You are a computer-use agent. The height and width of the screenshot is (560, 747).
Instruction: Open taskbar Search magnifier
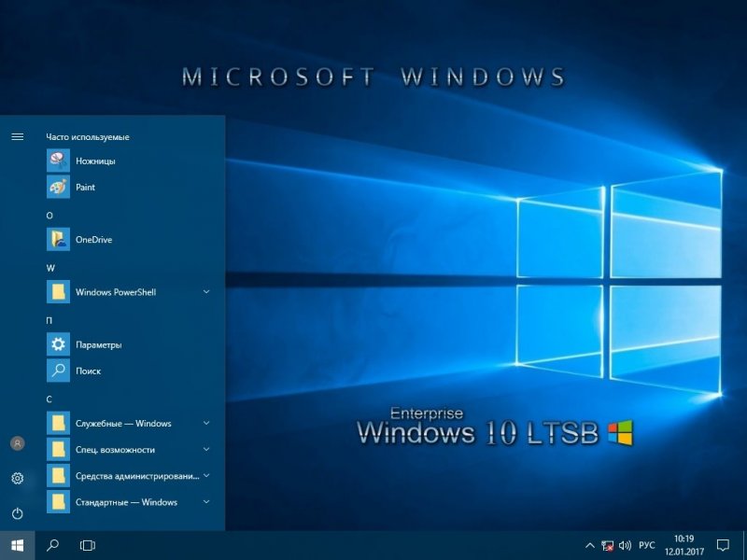53,545
